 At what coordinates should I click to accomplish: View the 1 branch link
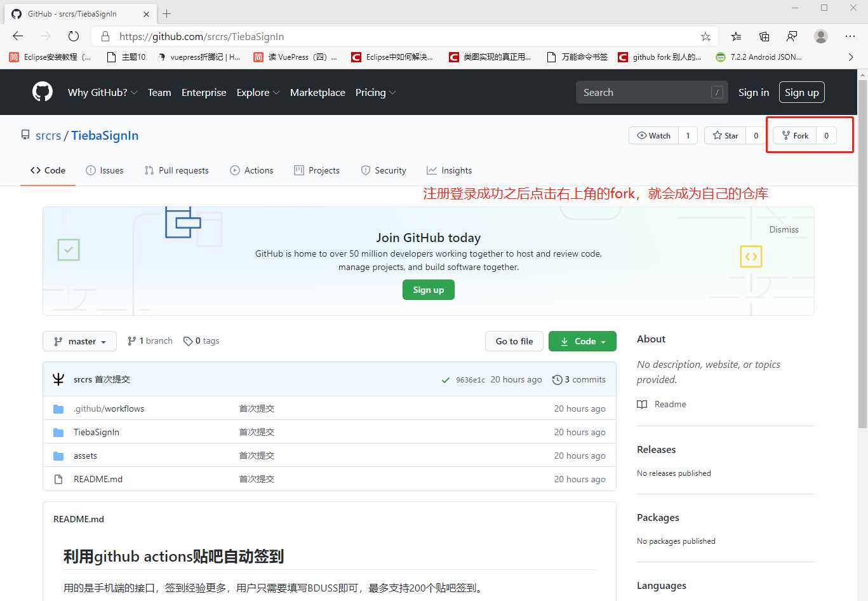(x=150, y=341)
